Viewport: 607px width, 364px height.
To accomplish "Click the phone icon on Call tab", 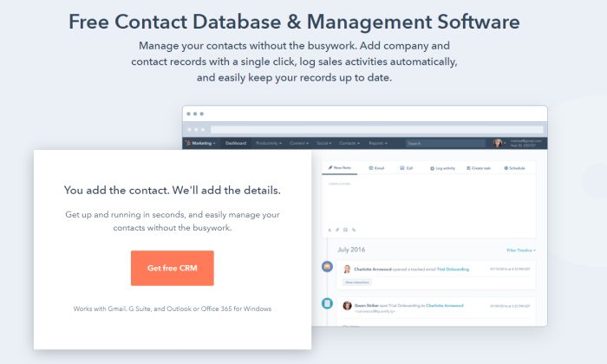I will 402,168.
